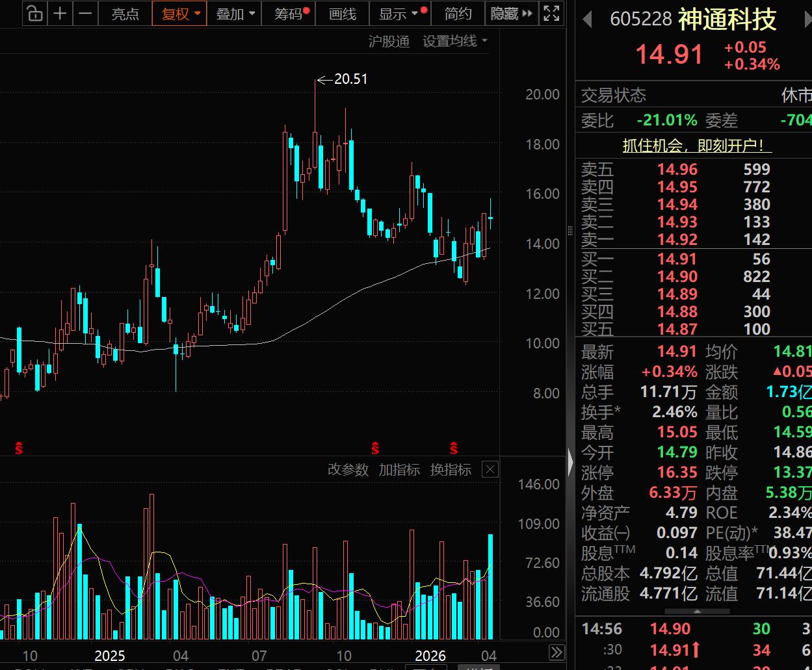Zoom out chart with minus icon

tap(85, 13)
